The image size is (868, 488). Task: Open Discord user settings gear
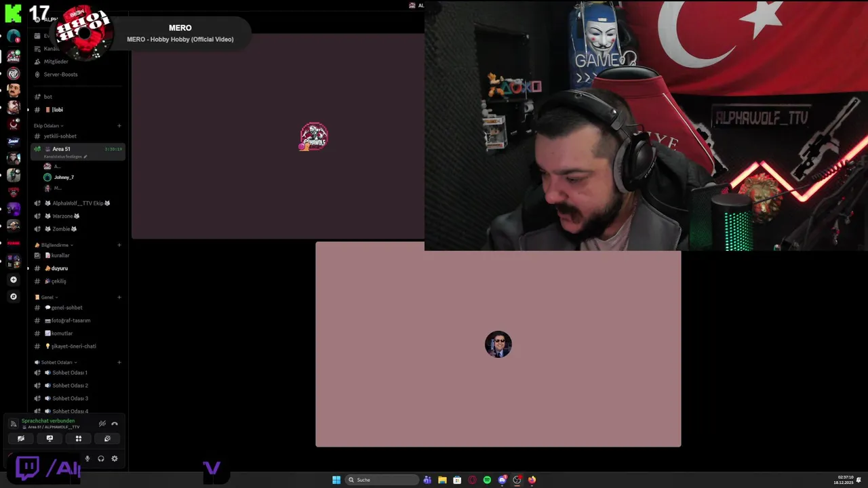pyautogui.click(x=115, y=459)
